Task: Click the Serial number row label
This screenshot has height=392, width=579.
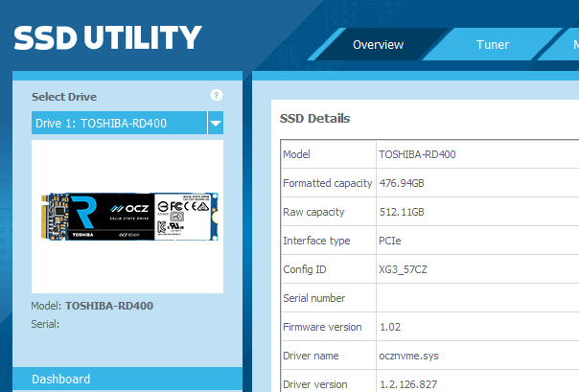Action: 313,298
